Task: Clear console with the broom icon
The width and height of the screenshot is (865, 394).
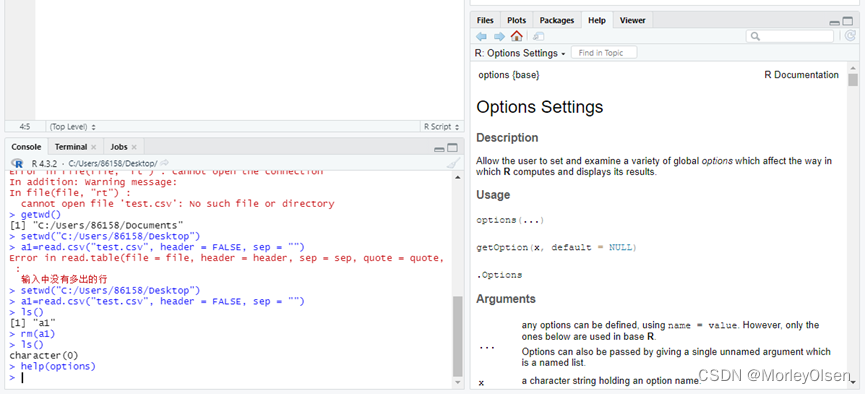Action: 453,163
